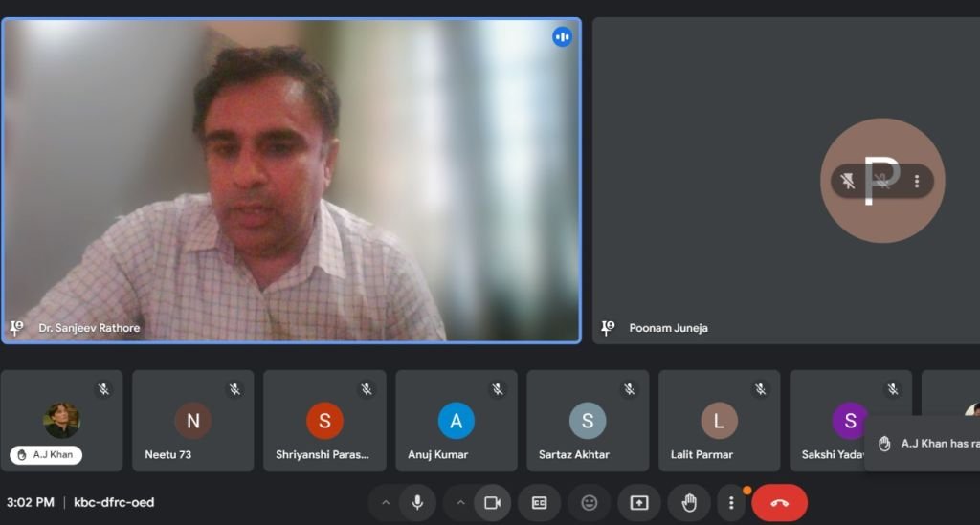Select Neetu 73 participant tile

coord(192,421)
